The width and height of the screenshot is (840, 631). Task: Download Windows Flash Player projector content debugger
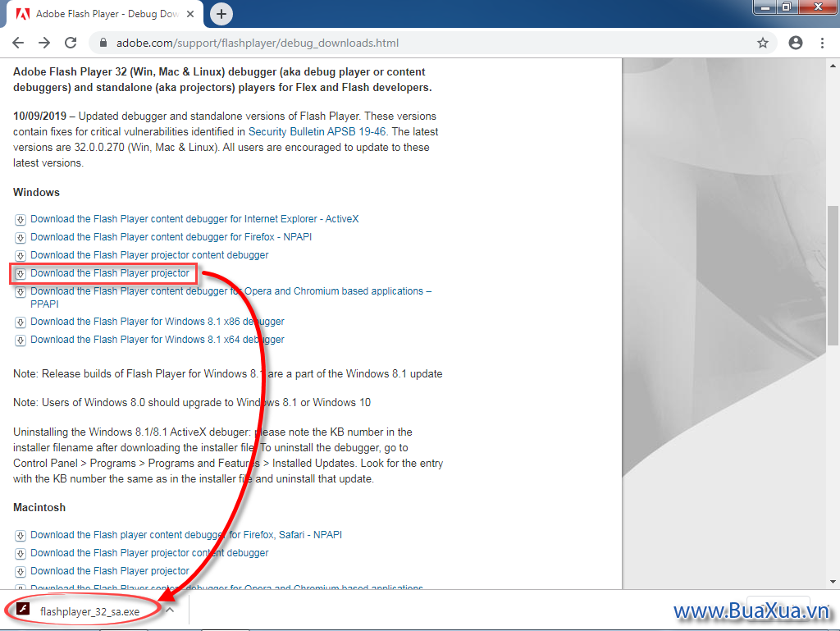[x=149, y=255]
